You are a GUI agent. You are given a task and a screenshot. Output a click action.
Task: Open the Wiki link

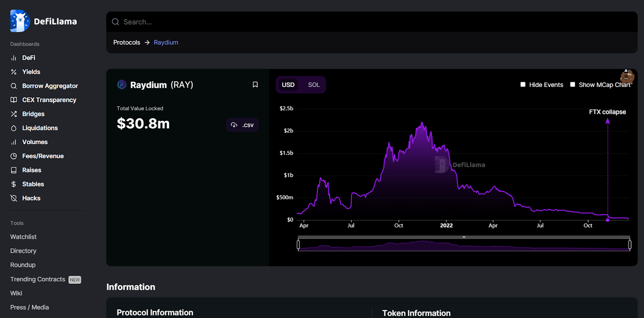(16, 293)
